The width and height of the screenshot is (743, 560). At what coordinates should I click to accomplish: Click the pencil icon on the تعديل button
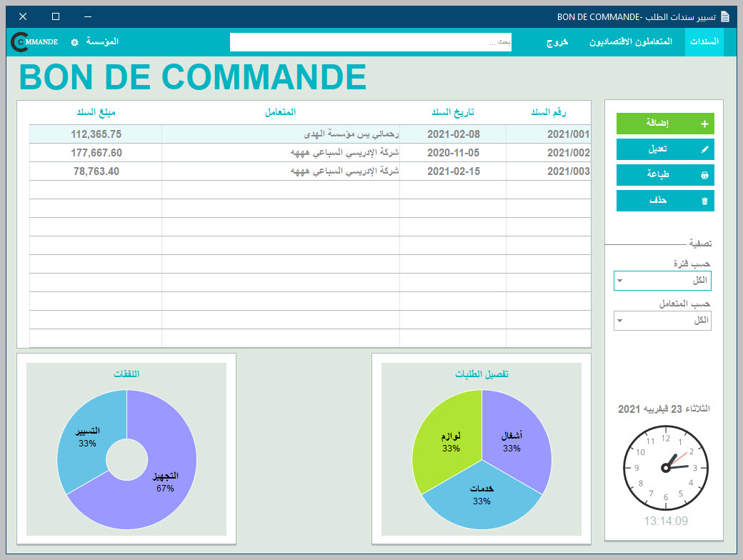click(x=704, y=149)
